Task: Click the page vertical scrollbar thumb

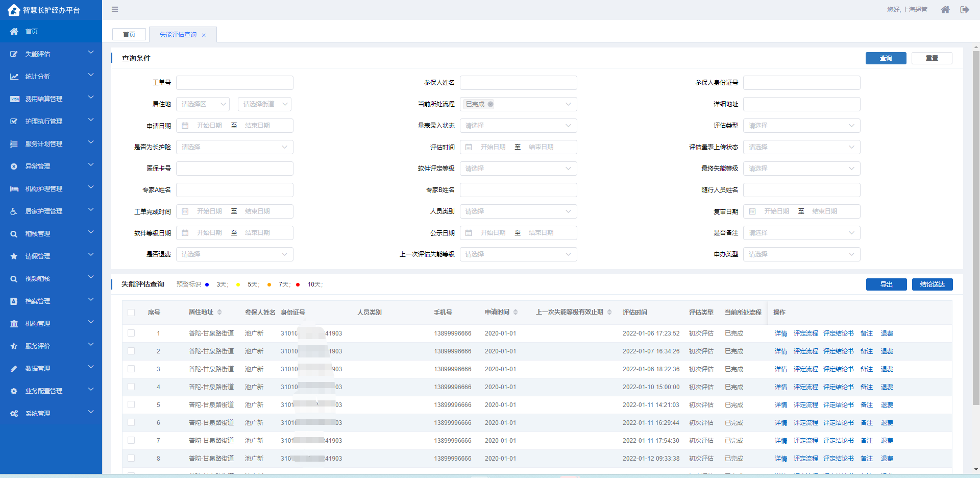Action: pyautogui.click(x=976, y=227)
